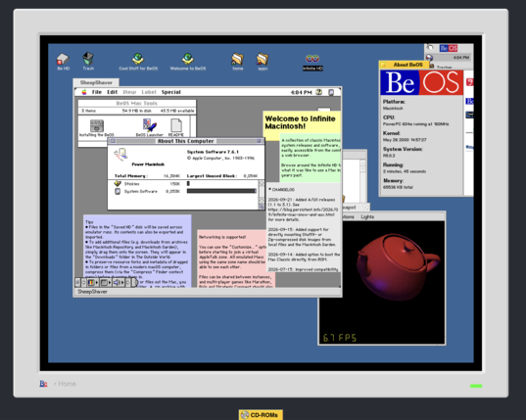526x420 pixels.
Task: Click the Control Strip screen resolution icon
Action: (105, 283)
